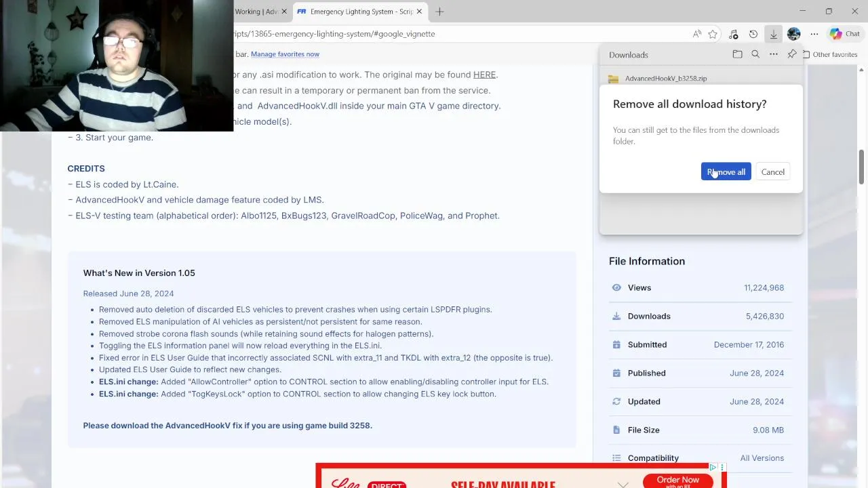Click the Compatibility list icon

point(616,458)
